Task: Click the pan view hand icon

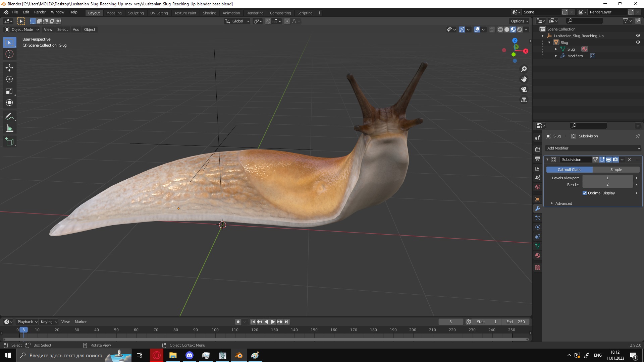Action: (524, 79)
